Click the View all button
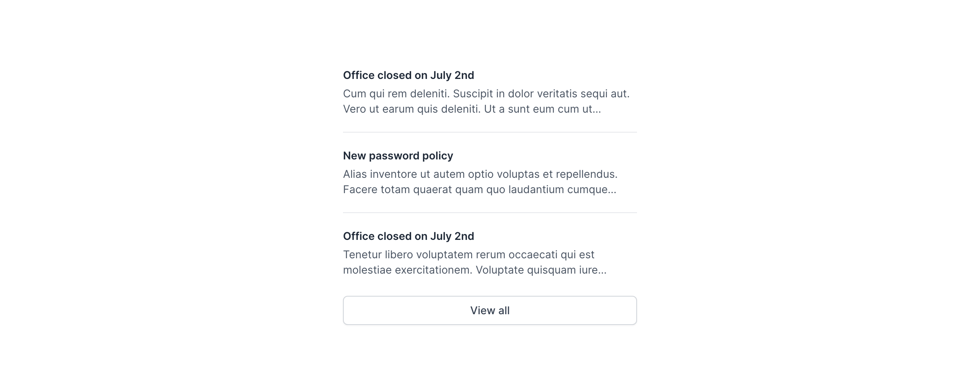 [x=490, y=310]
